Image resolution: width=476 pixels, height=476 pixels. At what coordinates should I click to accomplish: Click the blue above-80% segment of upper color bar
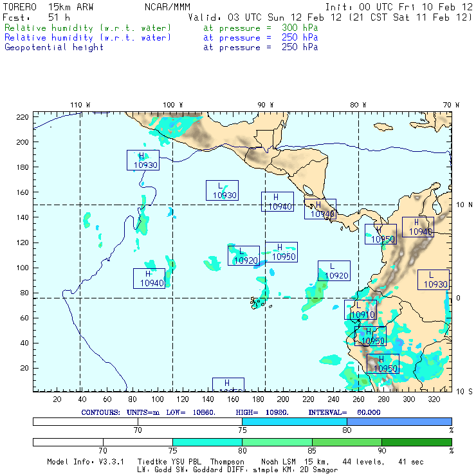(399, 421)
